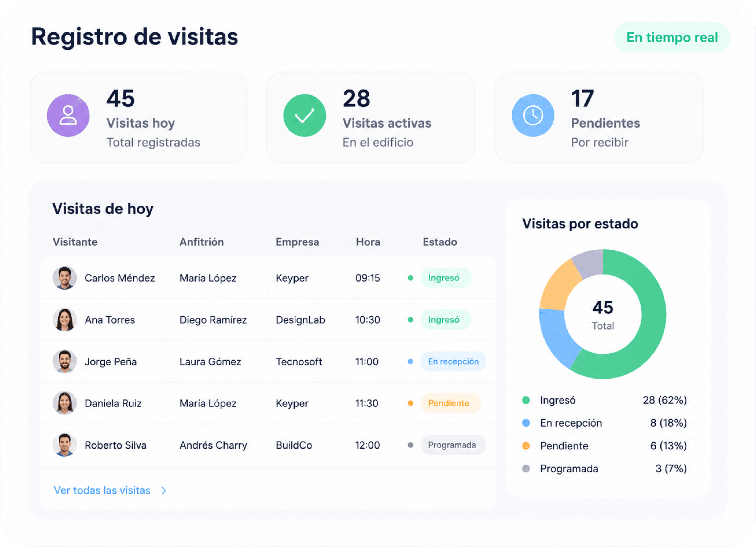The image size is (756, 547).
Task: Click the green Ingresó legend dot
Action: pos(526,400)
